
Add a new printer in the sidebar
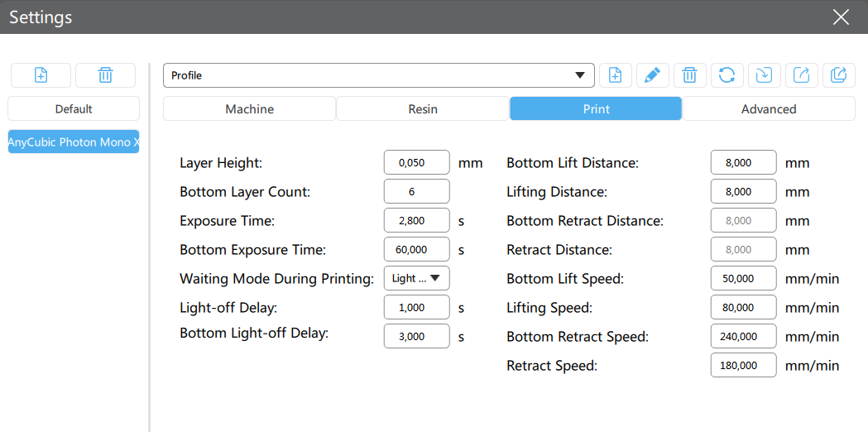click(41, 75)
